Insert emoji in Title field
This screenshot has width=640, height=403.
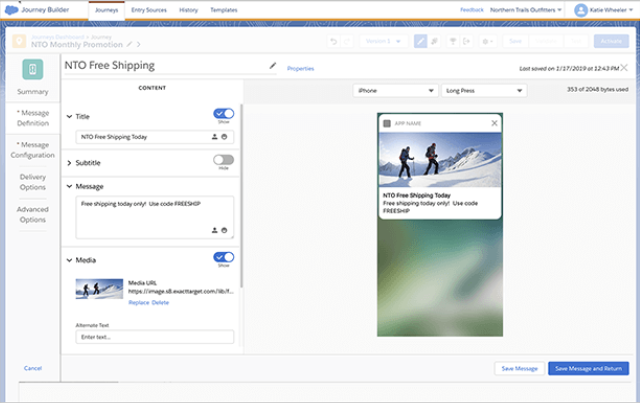pyautogui.click(x=224, y=137)
